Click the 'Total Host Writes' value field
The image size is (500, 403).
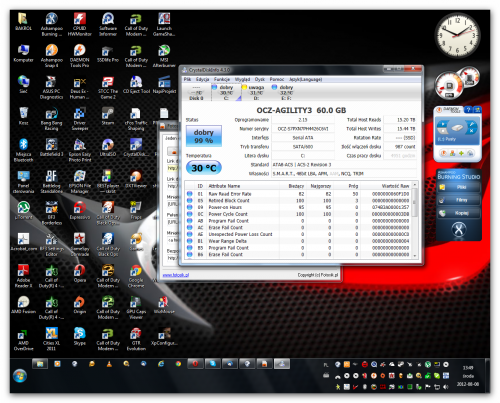coord(400,129)
